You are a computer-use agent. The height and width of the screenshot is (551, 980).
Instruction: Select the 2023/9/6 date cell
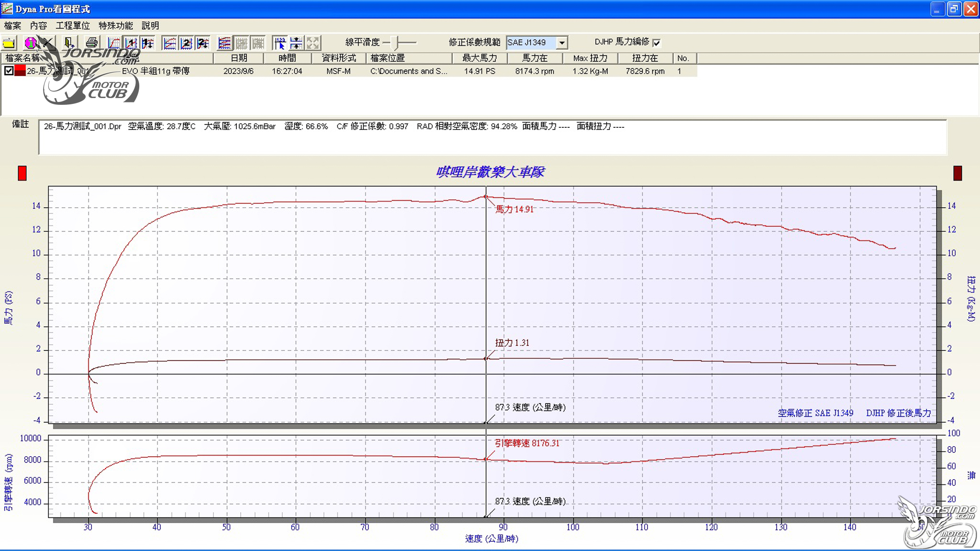tap(238, 71)
